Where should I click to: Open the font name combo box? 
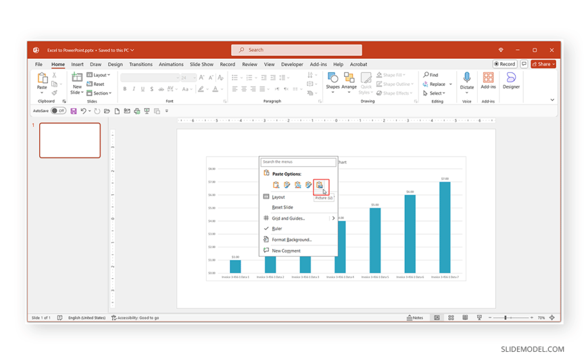150,78
